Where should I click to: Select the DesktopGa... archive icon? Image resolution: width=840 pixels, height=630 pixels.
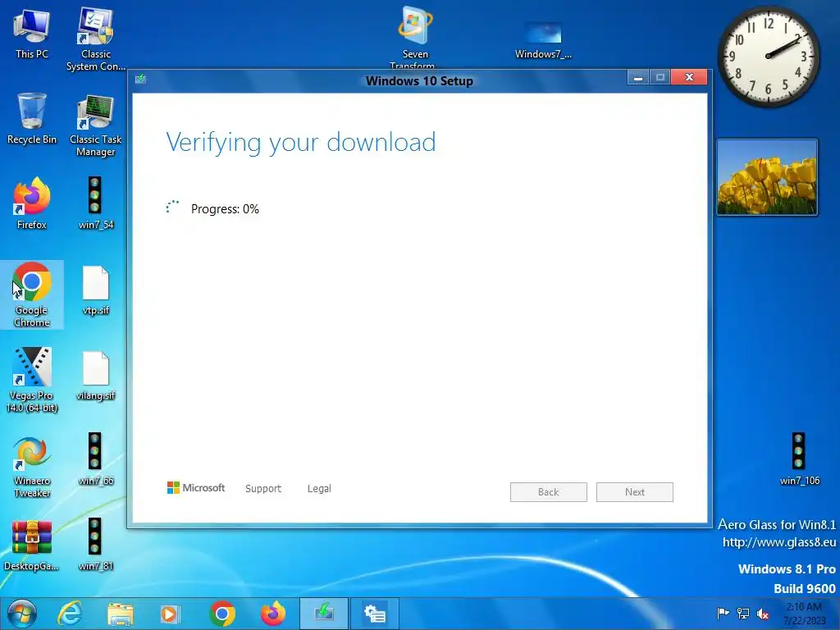(32, 546)
